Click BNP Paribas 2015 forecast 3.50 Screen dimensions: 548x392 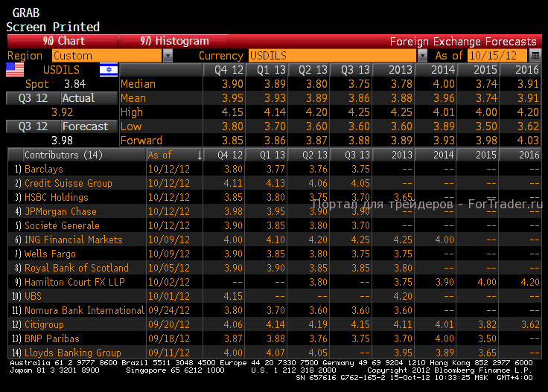pos(487,338)
